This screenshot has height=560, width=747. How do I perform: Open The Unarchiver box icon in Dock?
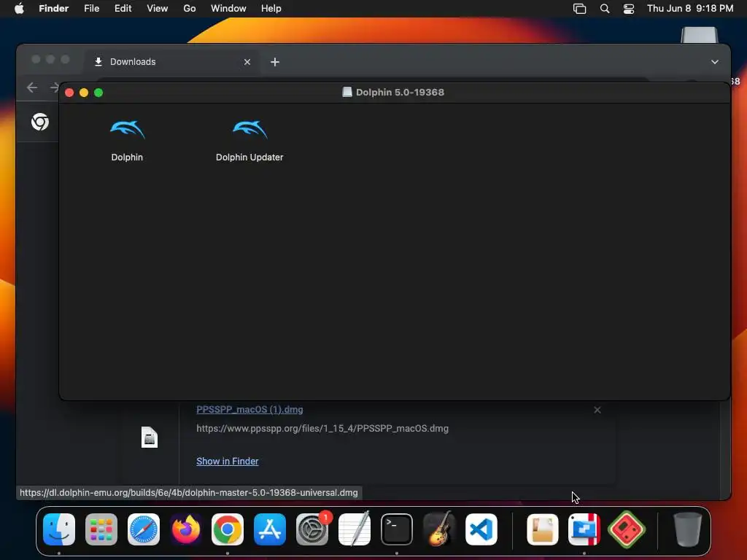click(543, 529)
